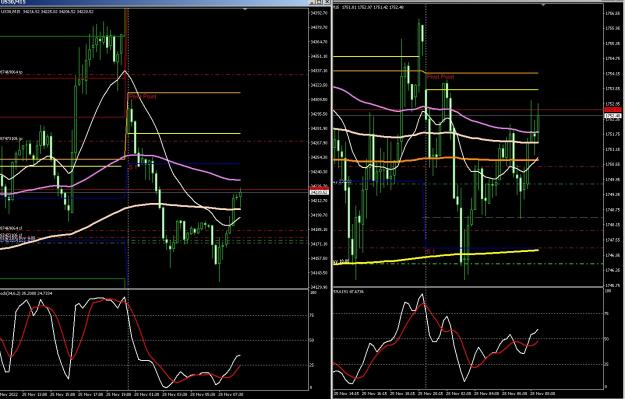Click current price tag on left chart scale

319,193
